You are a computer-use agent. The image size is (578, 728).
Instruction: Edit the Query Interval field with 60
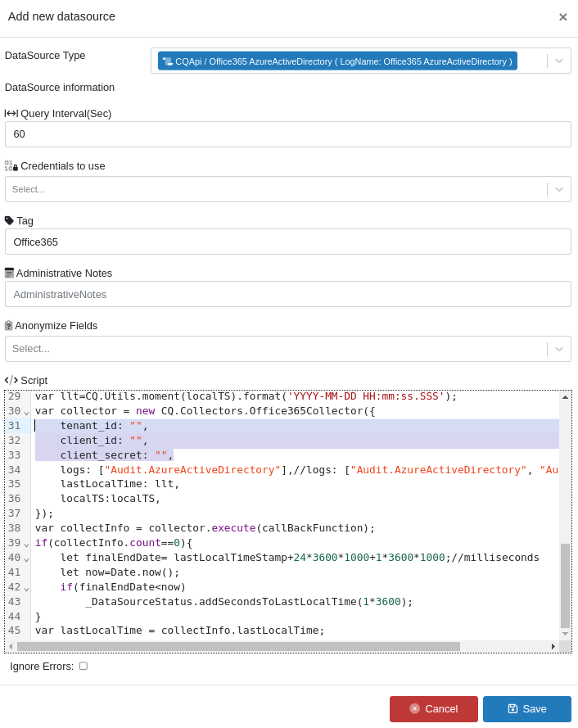point(288,134)
